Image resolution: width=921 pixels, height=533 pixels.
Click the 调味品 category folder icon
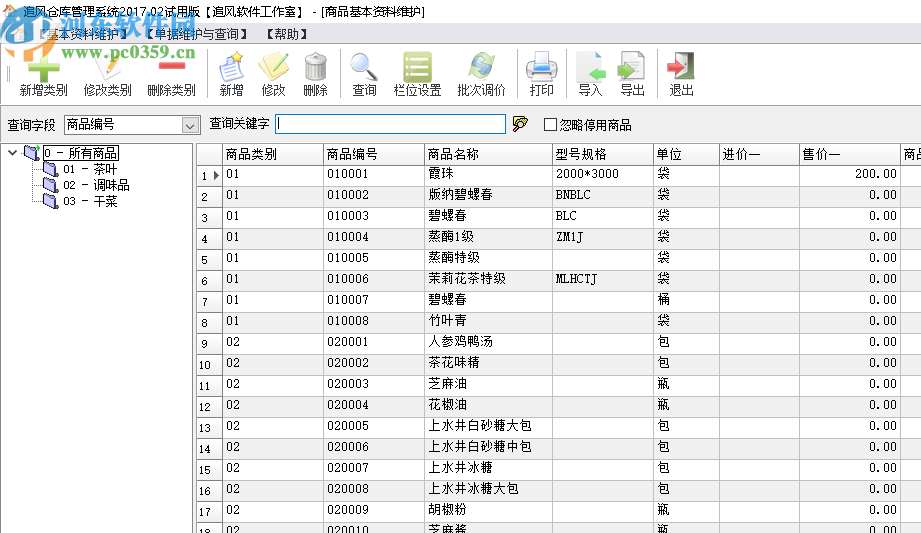pyautogui.click(x=51, y=185)
